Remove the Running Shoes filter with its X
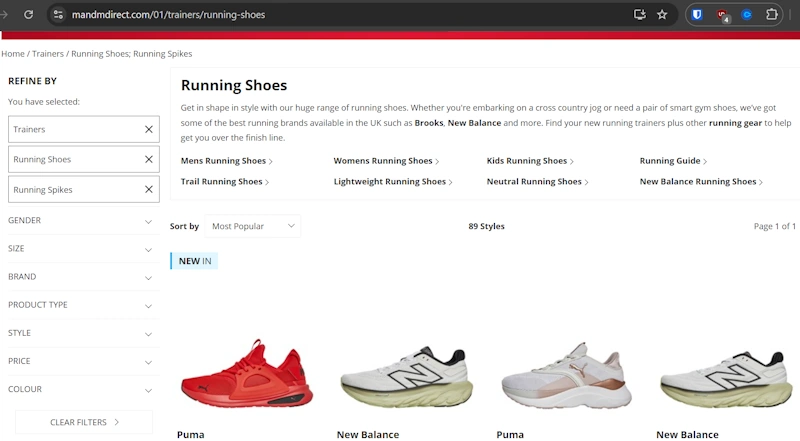The image size is (800, 441). coord(149,159)
